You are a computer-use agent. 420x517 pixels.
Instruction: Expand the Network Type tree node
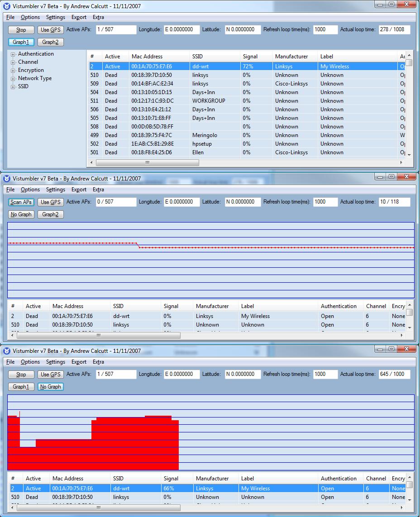click(13, 79)
